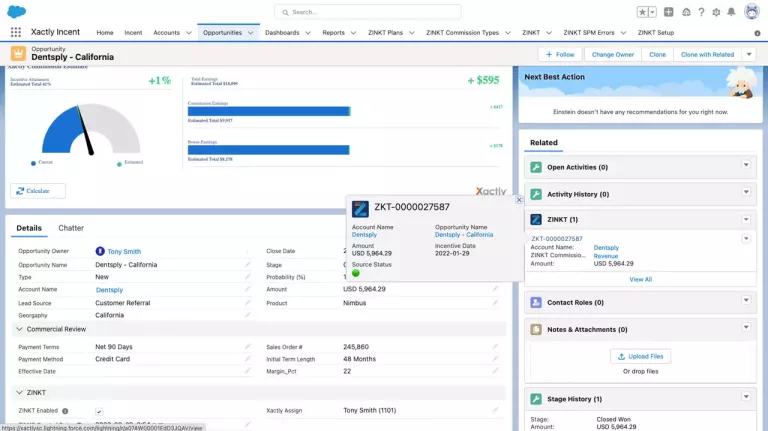Edit the Payment Terms pencil icon
Viewport: 768px width, 431px height.
pos(247,347)
